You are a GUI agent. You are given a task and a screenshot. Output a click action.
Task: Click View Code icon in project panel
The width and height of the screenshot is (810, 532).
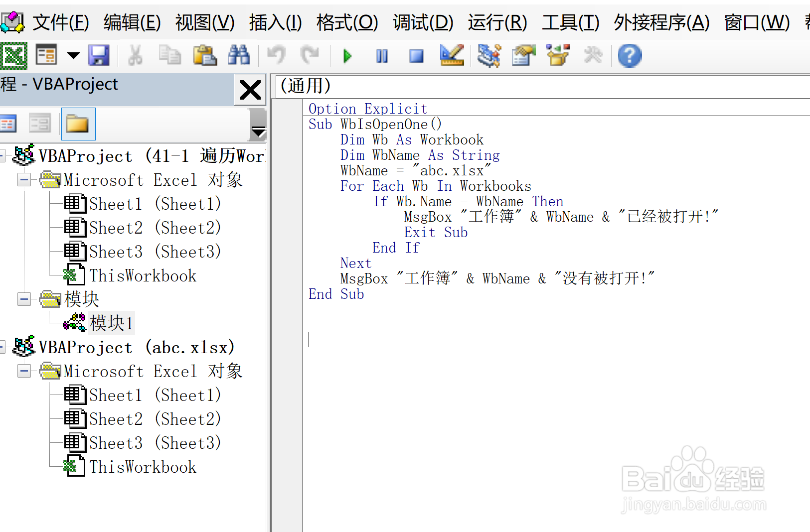(8, 124)
